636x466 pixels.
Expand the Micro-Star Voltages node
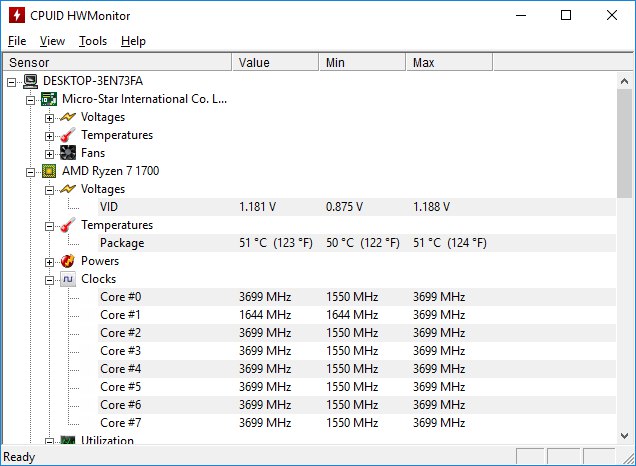pos(49,117)
